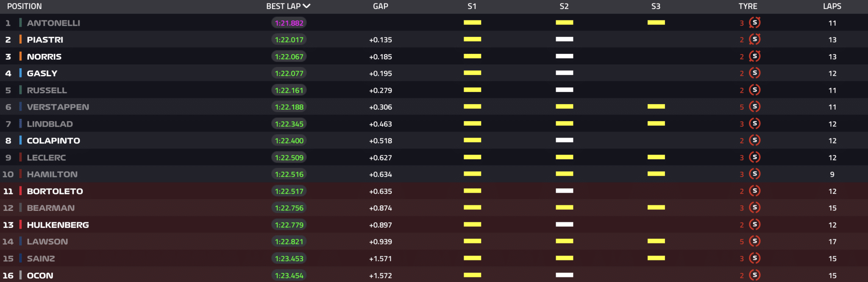The height and width of the screenshot is (282, 868).
Task: Select driver name LINDBLAD
Action: click(x=50, y=124)
